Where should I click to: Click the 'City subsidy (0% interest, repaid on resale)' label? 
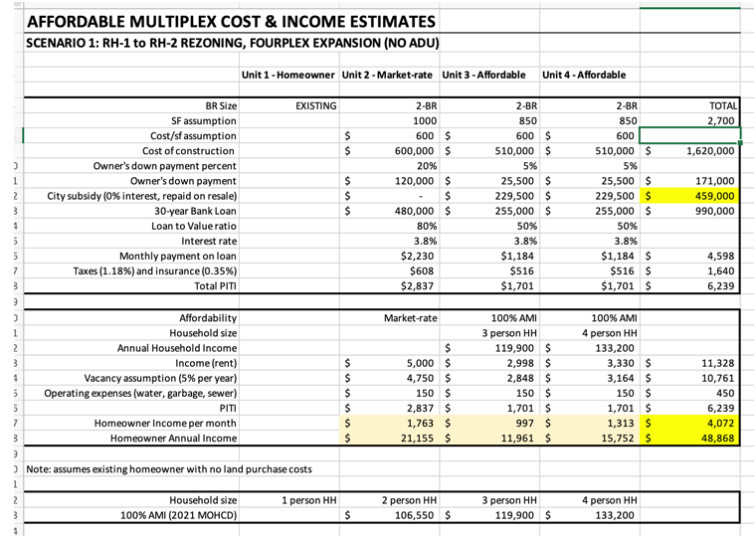coord(141,196)
